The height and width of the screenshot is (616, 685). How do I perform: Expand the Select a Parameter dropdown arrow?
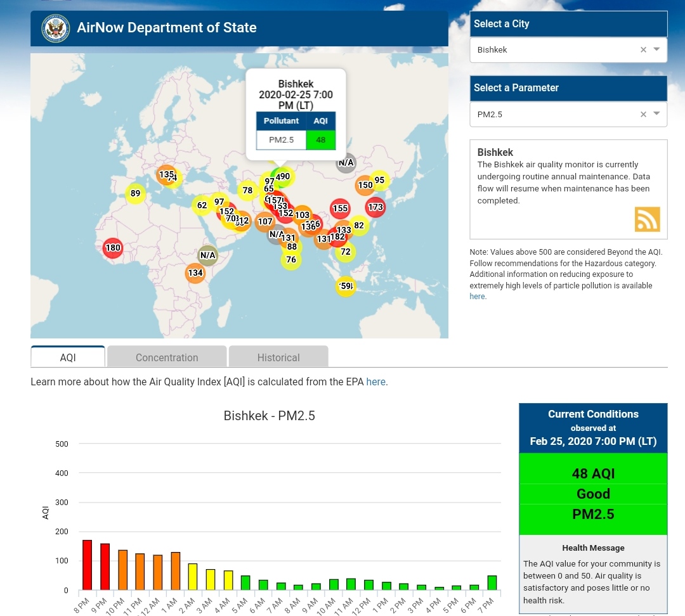point(657,114)
